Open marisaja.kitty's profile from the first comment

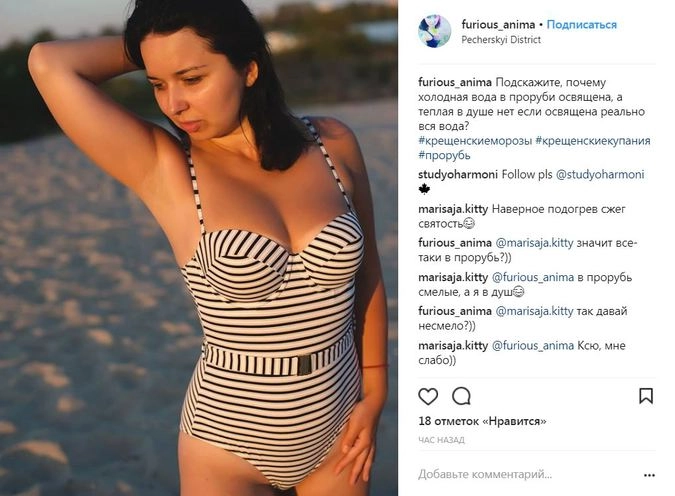click(x=453, y=209)
